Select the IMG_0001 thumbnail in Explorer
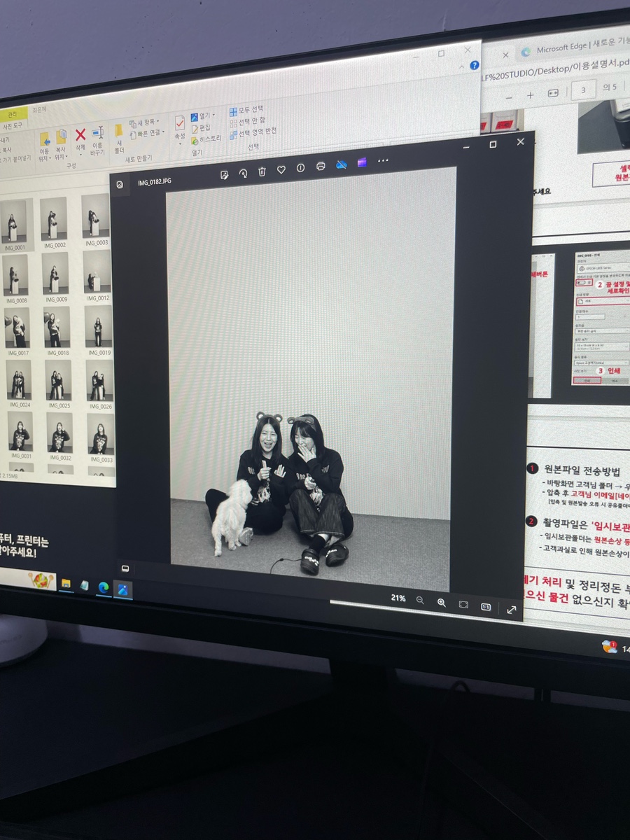The width and height of the screenshot is (630, 840). [13, 225]
